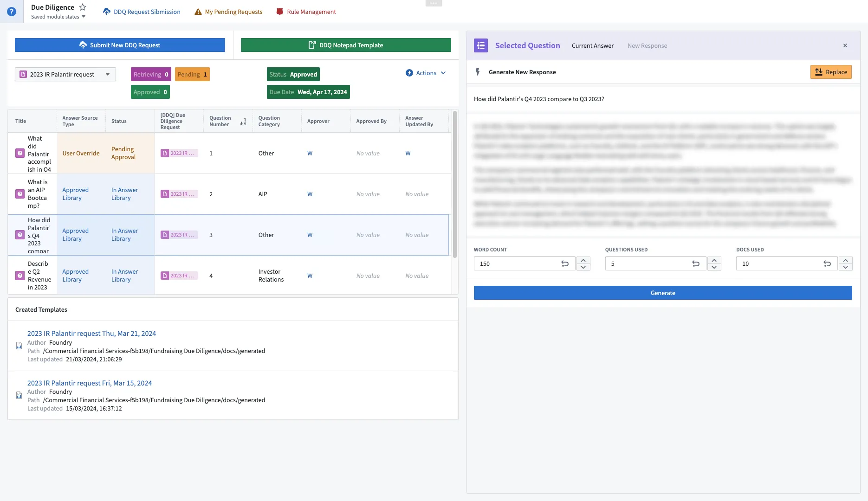Image resolution: width=868 pixels, height=501 pixels.
Task: Open 2023 IR request tag in row 2
Action: coord(179,194)
